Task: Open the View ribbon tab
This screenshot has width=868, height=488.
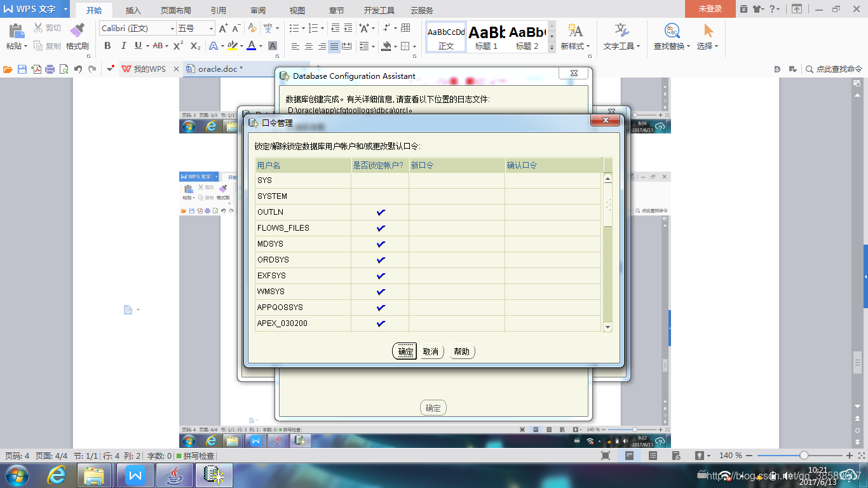Action: pyautogui.click(x=297, y=10)
